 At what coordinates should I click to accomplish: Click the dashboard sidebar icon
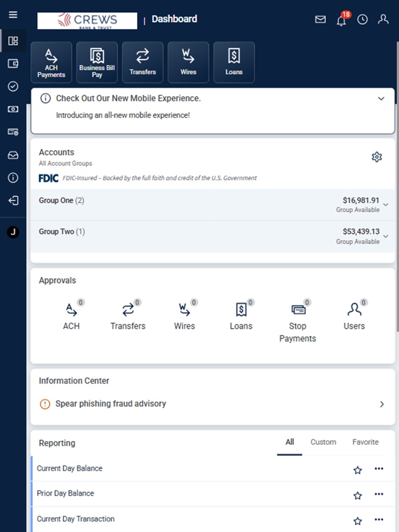pyautogui.click(x=13, y=41)
